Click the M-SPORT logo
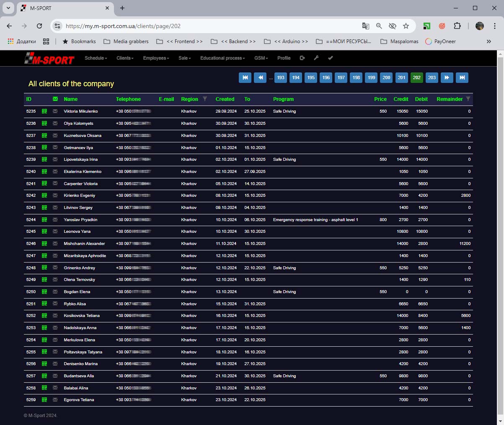This screenshot has height=425, width=504. click(49, 59)
